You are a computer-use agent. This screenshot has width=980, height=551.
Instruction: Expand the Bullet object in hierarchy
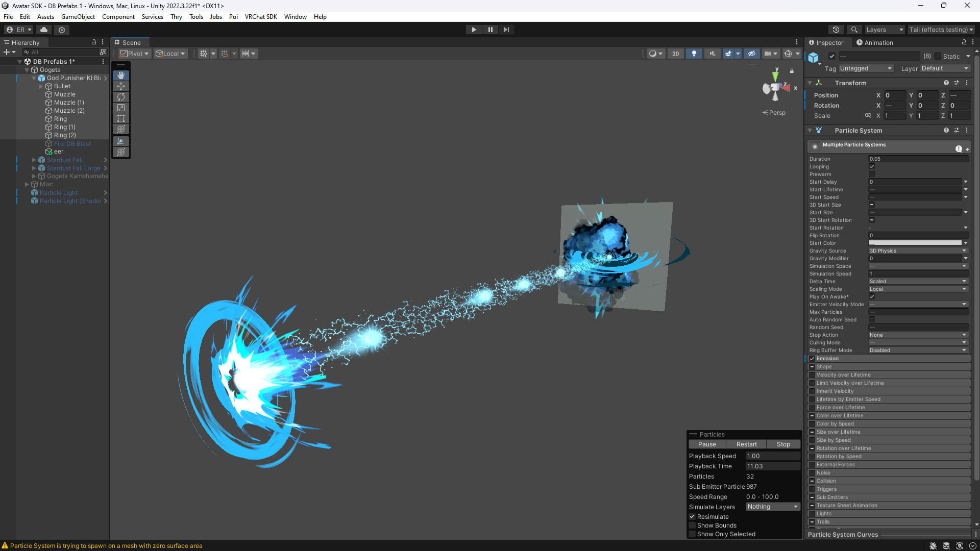(41, 86)
